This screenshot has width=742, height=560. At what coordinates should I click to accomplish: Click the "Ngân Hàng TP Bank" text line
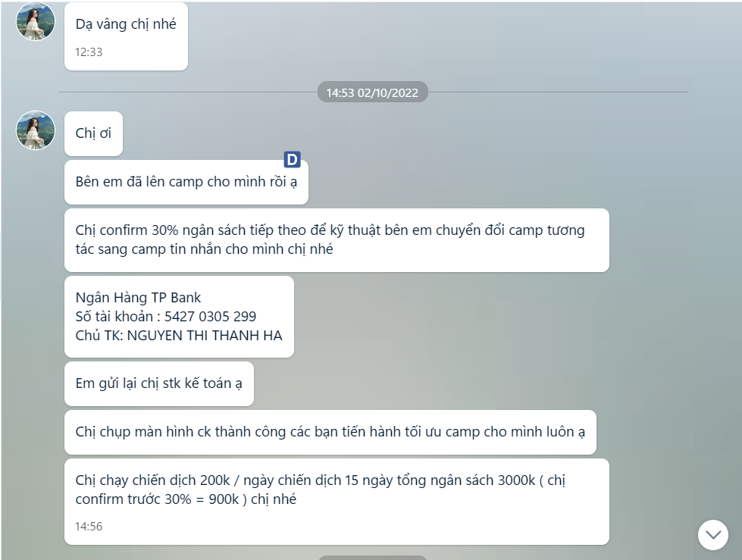(x=138, y=298)
